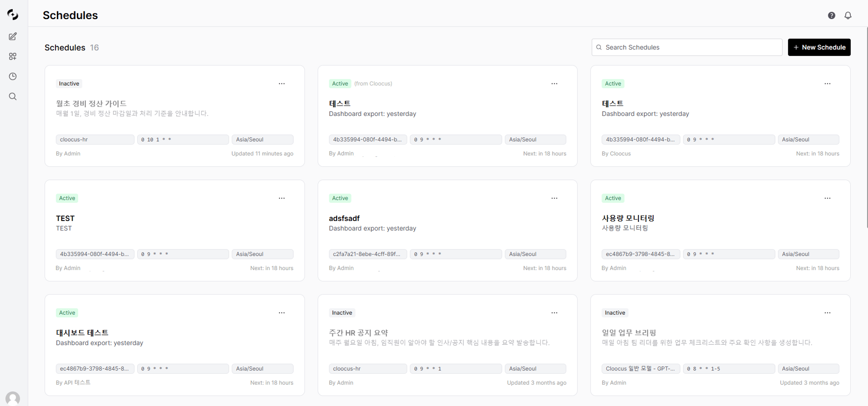This screenshot has width=868, height=406.
Task: Open the user avatar at sidebar bottom
Action: [x=13, y=398]
